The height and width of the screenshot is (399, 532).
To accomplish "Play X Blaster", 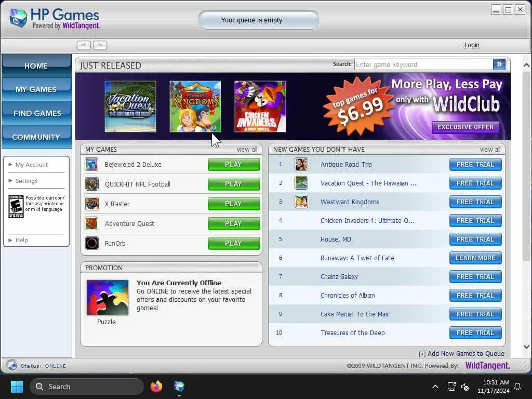I will point(234,204).
